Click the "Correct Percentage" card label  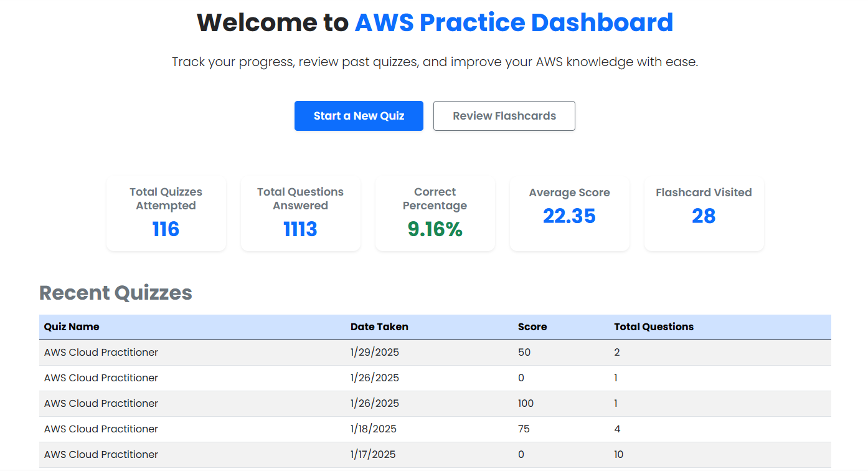tap(435, 199)
